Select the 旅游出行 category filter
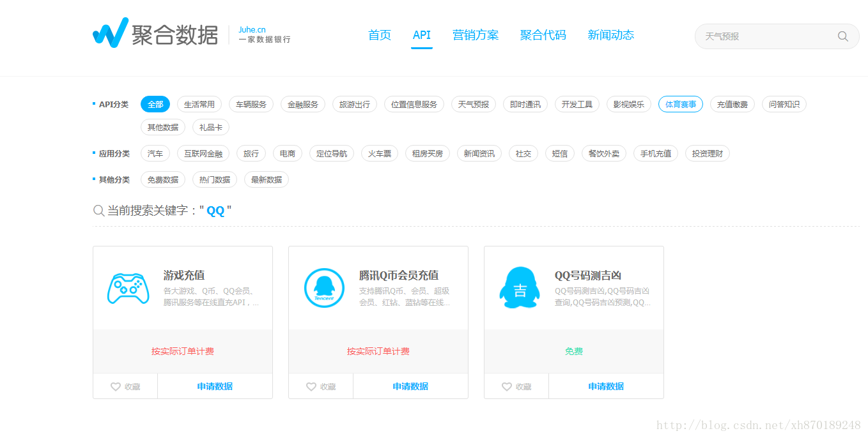Image resolution: width=868 pixels, height=438 pixels. pos(355,104)
